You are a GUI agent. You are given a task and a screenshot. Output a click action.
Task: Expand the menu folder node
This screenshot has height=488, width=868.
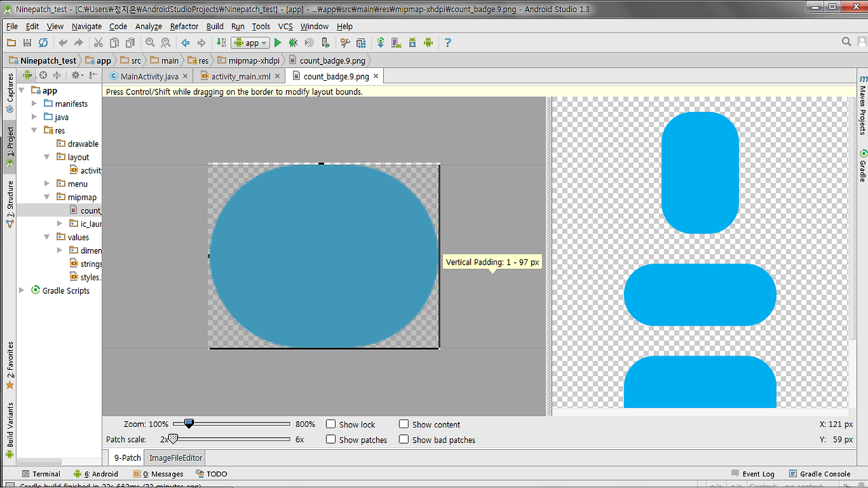click(x=47, y=183)
